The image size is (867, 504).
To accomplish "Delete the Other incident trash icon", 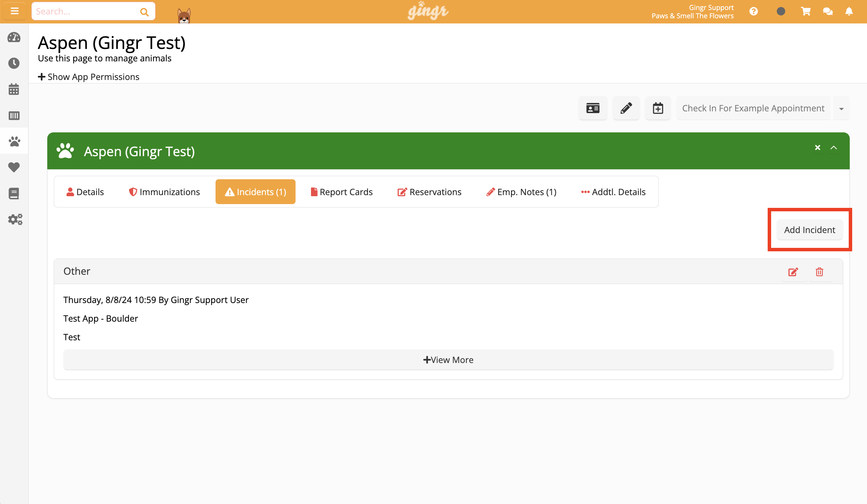I will [x=819, y=272].
